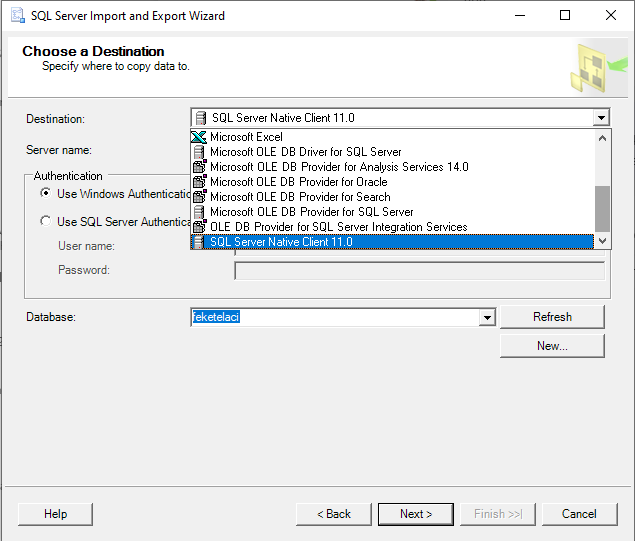Click the wizard app icon in title bar
Viewport: 635px width, 541px height.
(18, 15)
